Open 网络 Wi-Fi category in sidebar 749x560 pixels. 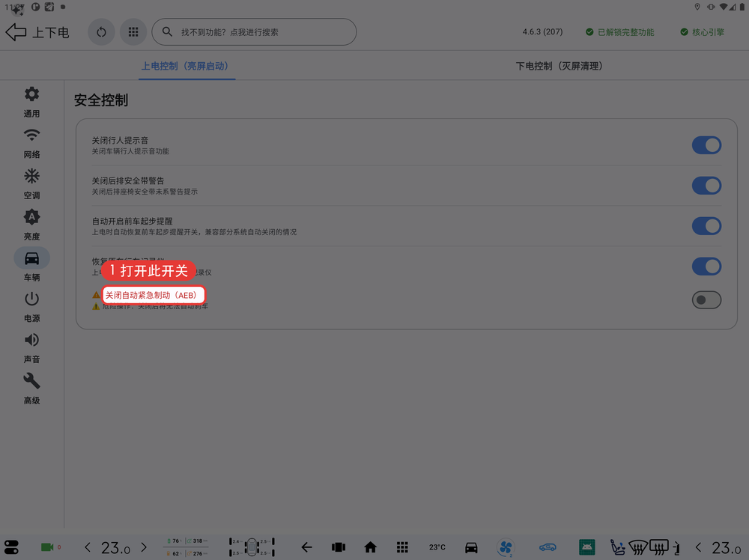[x=32, y=143]
